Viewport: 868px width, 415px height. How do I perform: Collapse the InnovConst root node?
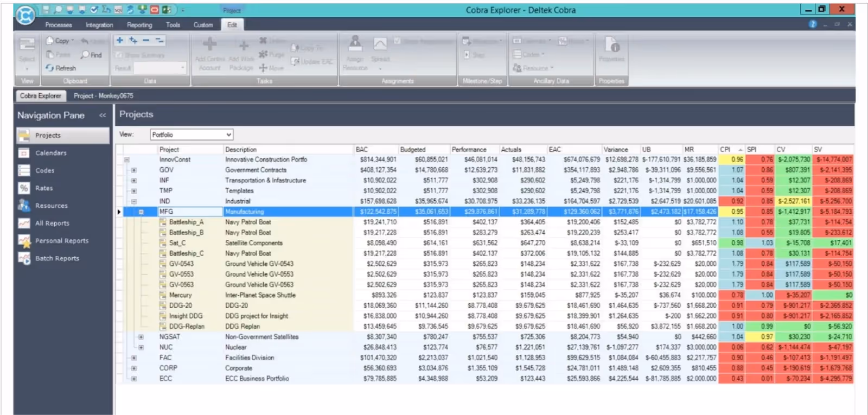click(x=126, y=159)
